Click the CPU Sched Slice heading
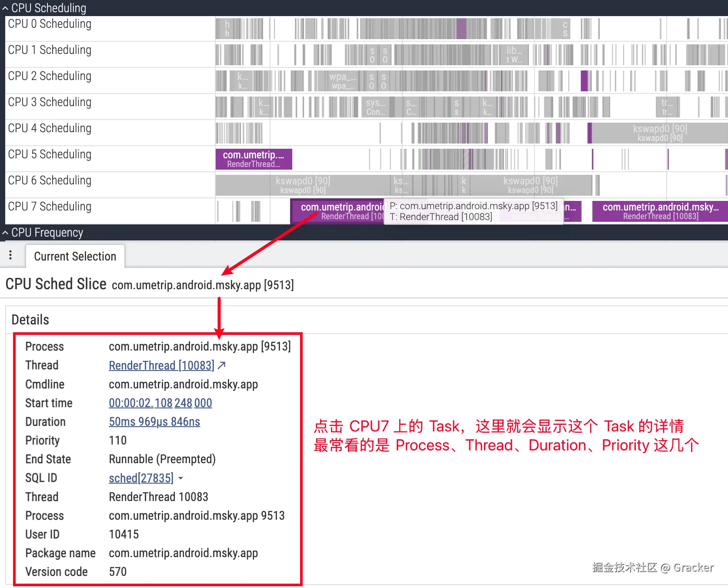728x588 pixels. 56,284
